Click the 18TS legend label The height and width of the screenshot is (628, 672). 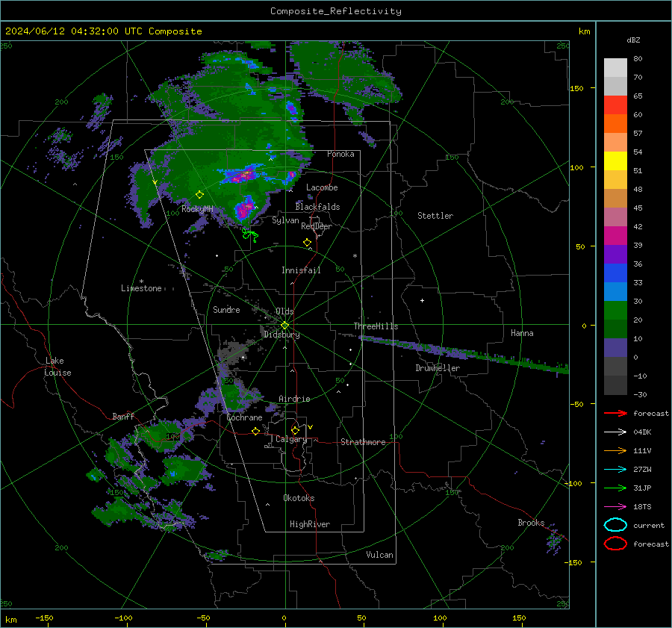pos(642,507)
